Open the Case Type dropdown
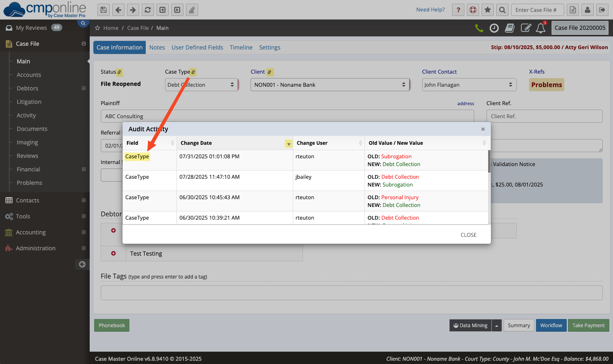Screen dimensions: 613x364 pyautogui.click(x=201, y=85)
